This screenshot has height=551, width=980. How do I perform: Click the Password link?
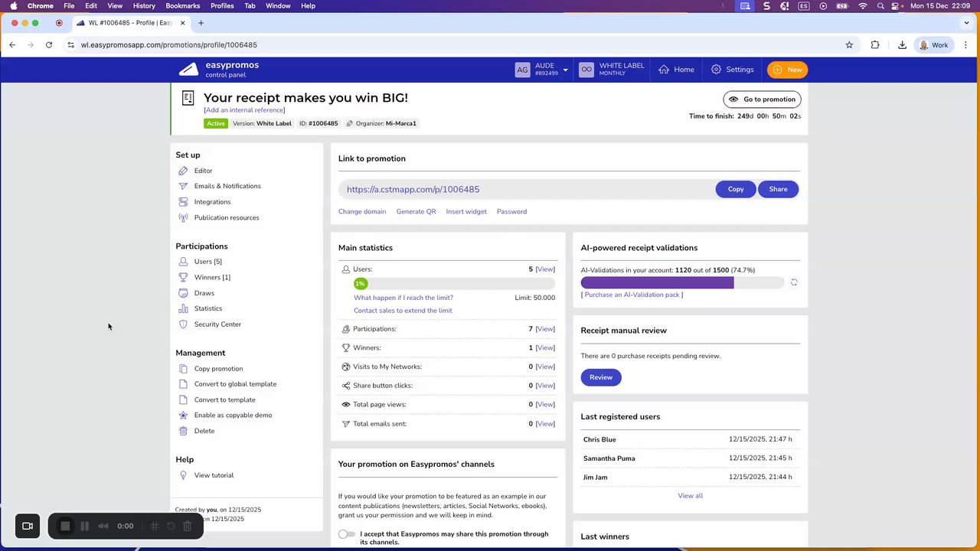(511, 212)
